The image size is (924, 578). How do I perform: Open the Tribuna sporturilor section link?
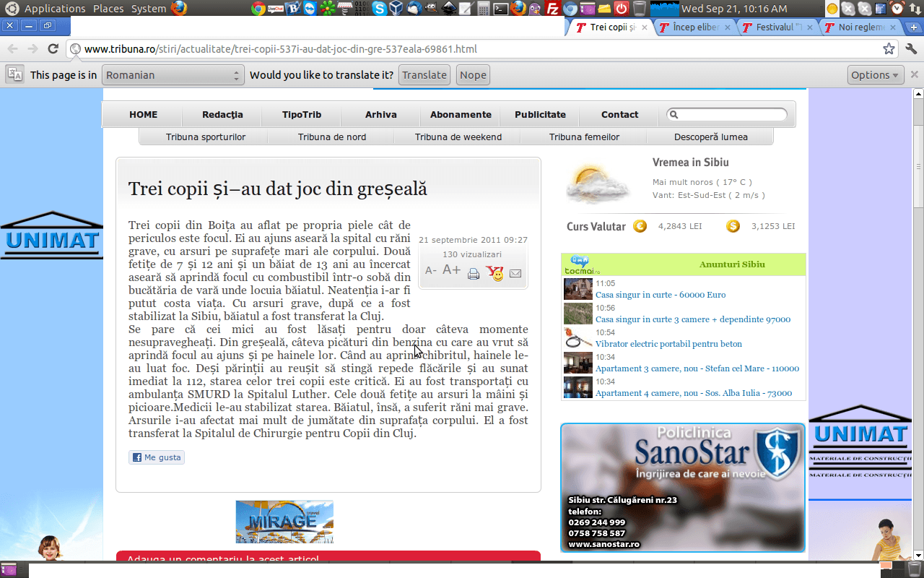[206, 137]
